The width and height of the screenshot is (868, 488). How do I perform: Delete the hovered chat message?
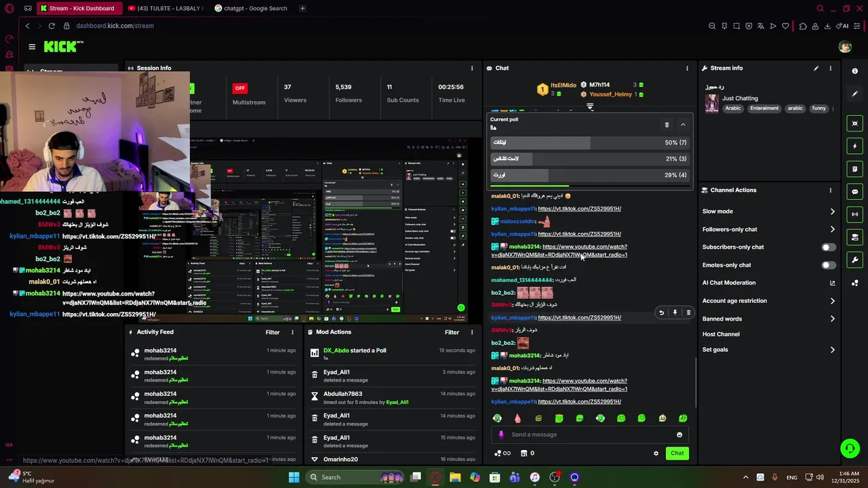[x=688, y=312]
